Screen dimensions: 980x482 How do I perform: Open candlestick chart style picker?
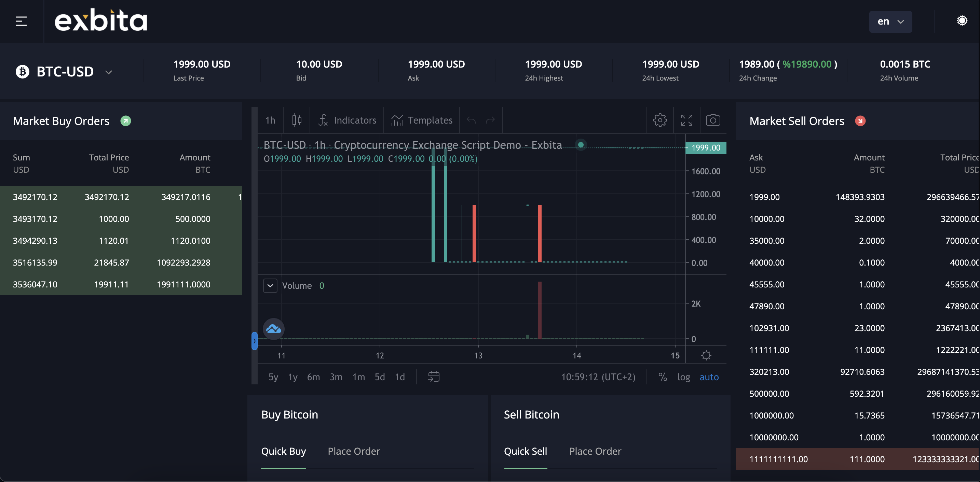[297, 120]
